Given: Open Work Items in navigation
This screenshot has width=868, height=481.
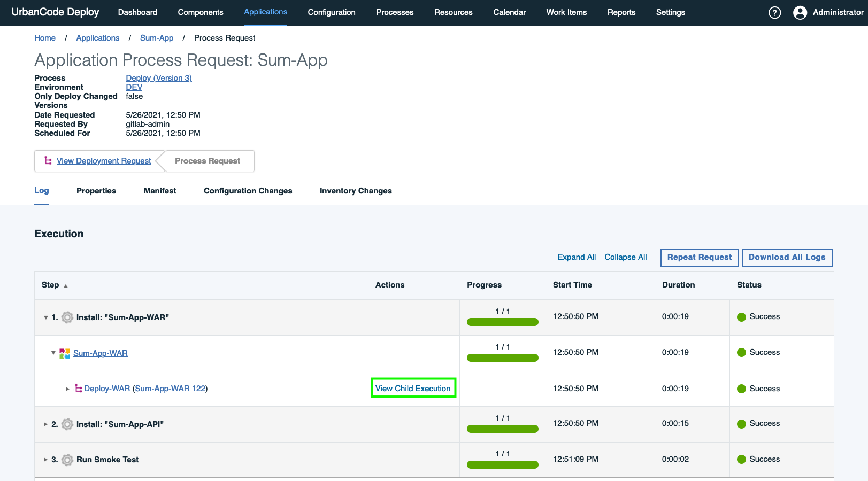Looking at the screenshot, I should click(566, 12).
